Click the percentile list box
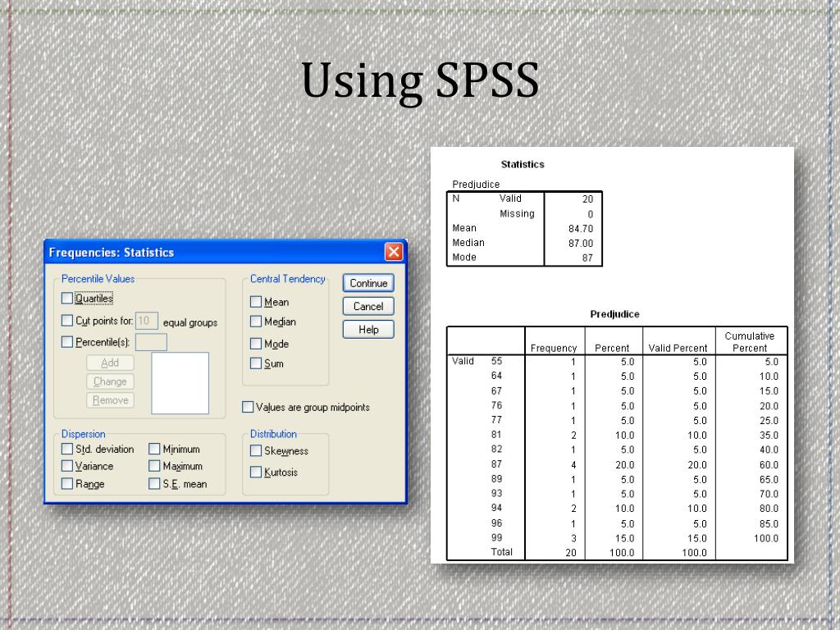Image resolution: width=840 pixels, height=630 pixels. click(180, 383)
